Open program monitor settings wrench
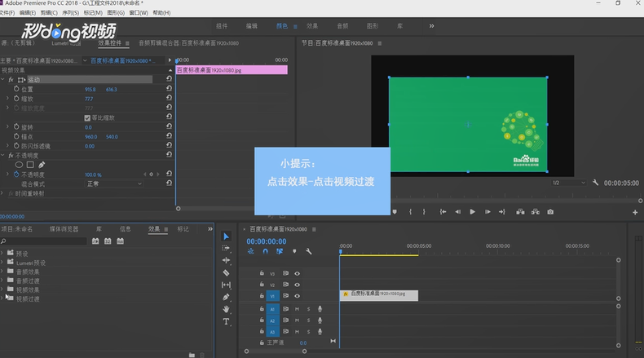The width and height of the screenshot is (644, 358). pos(596,183)
